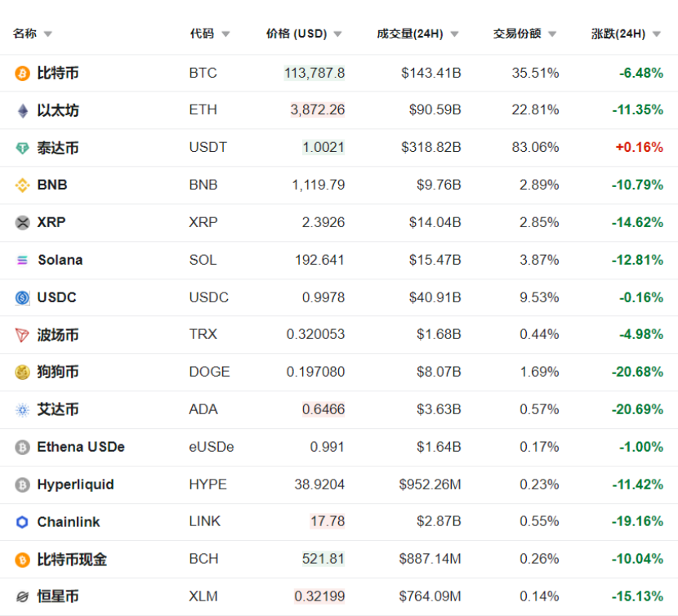Click the Cardano ADA icon
The width and height of the screenshot is (678, 616).
(x=22, y=410)
